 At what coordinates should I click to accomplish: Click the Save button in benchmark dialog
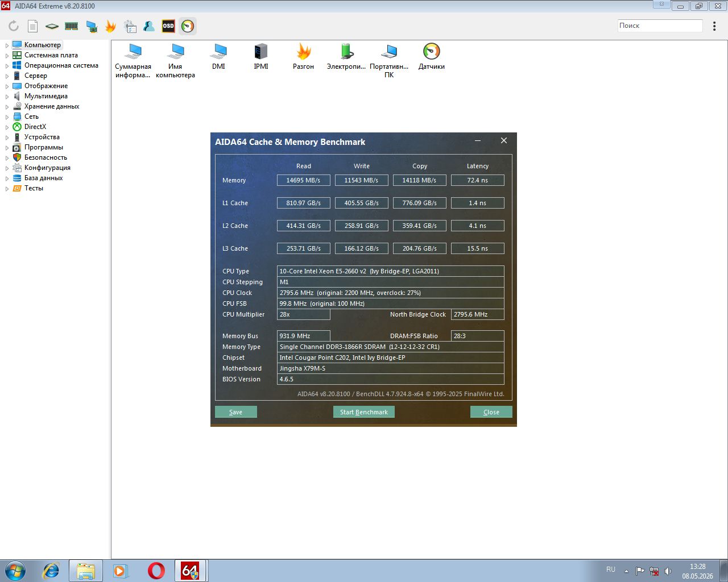coord(236,412)
